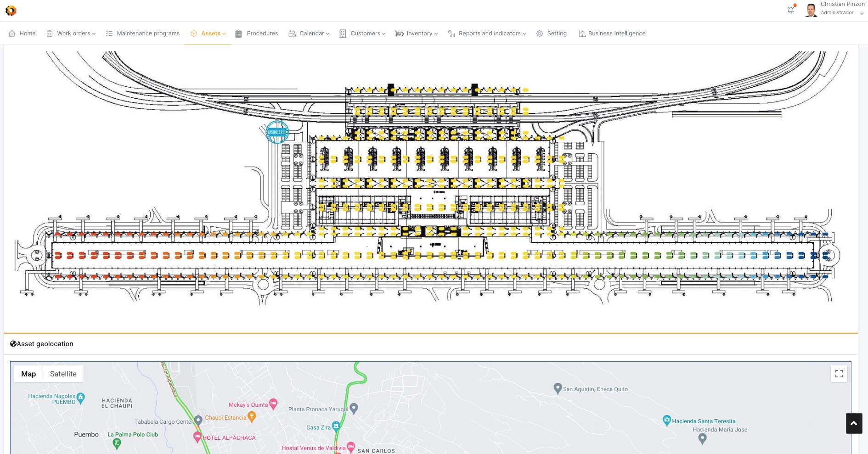
Task: Click the Christian Pinzon profile photo
Action: [811, 10]
